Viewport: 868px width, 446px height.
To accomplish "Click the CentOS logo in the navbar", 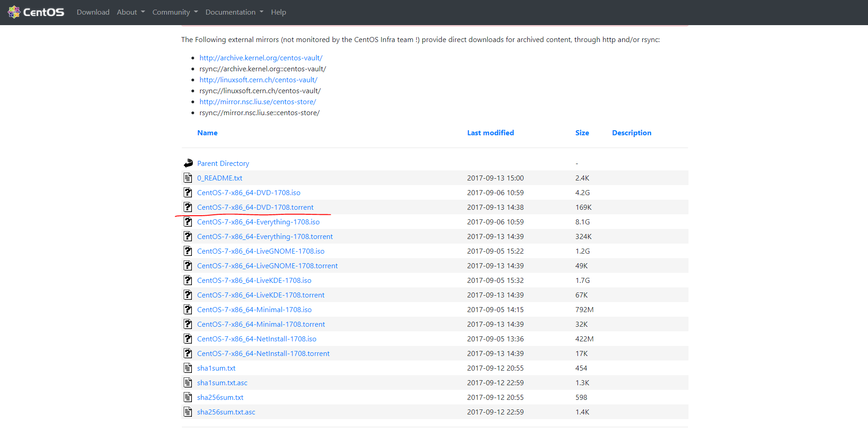I will pos(36,12).
